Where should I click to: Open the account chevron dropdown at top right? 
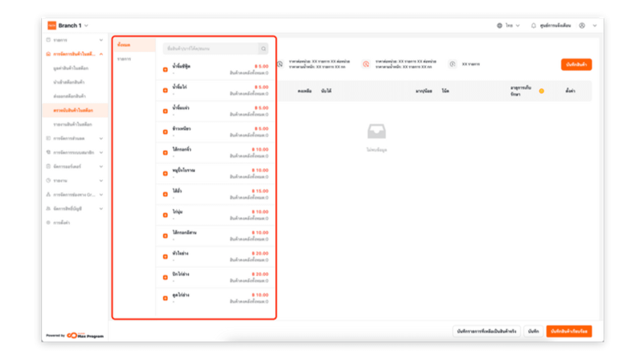595,26
